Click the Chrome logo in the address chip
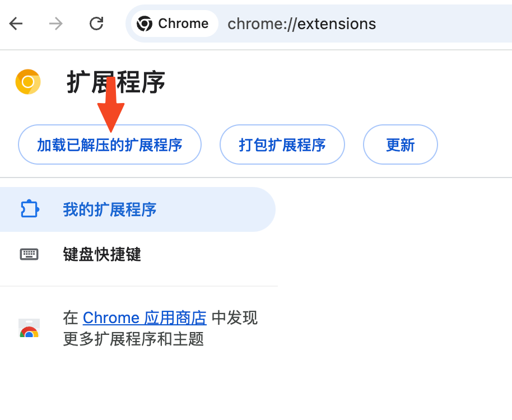Screen dimensions: 512x420 [145, 24]
